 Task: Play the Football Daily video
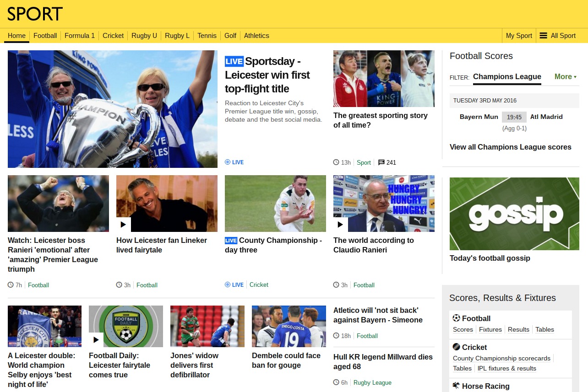point(96,340)
